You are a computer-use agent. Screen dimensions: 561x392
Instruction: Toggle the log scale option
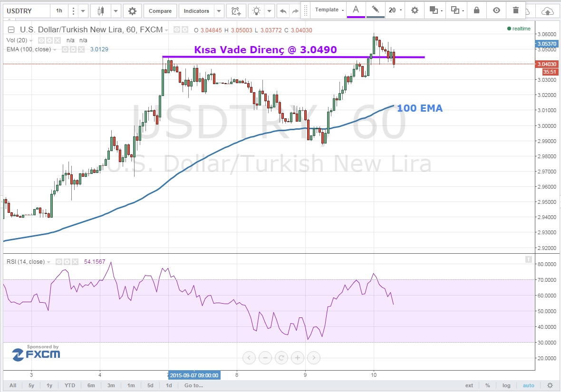(507, 385)
